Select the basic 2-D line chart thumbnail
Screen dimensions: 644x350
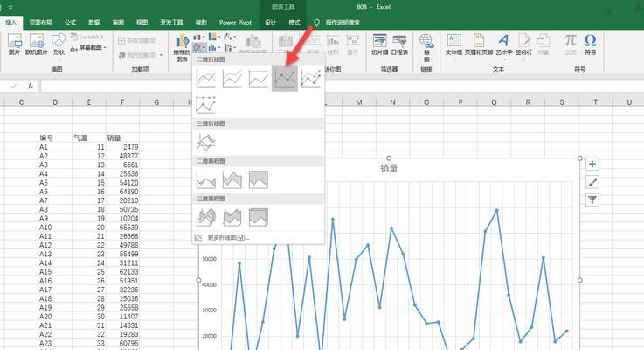[x=205, y=78]
